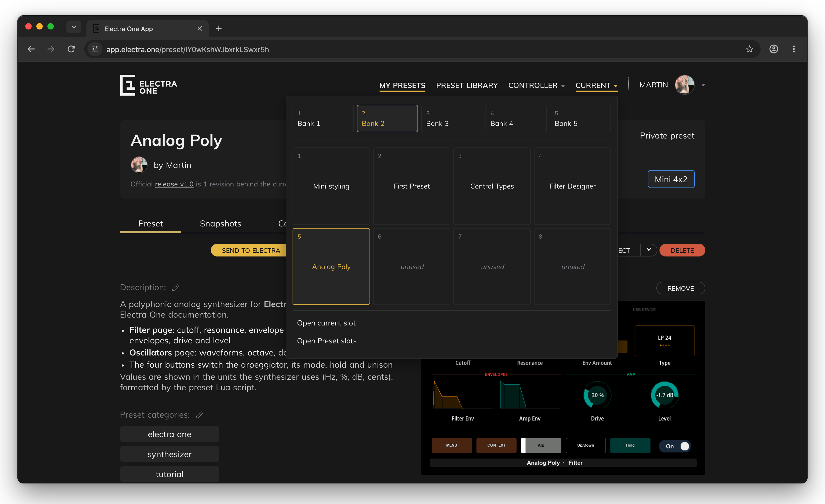Open the user account dropdown arrow

[703, 85]
